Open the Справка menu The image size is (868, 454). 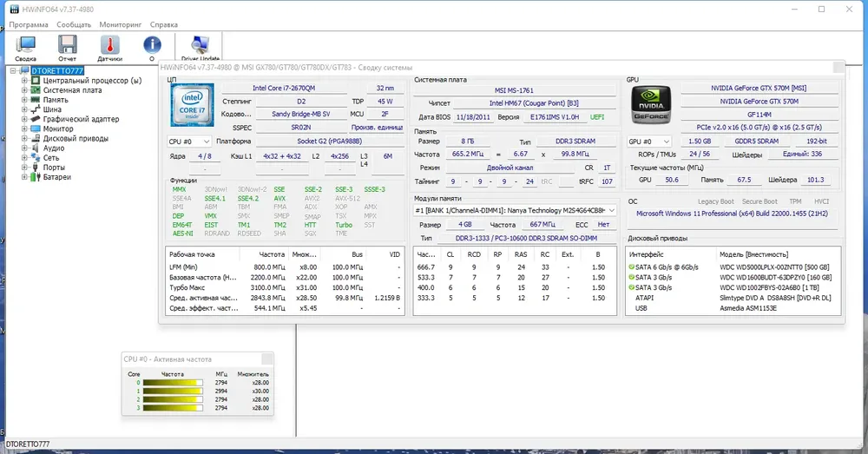click(x=164, y=24)
